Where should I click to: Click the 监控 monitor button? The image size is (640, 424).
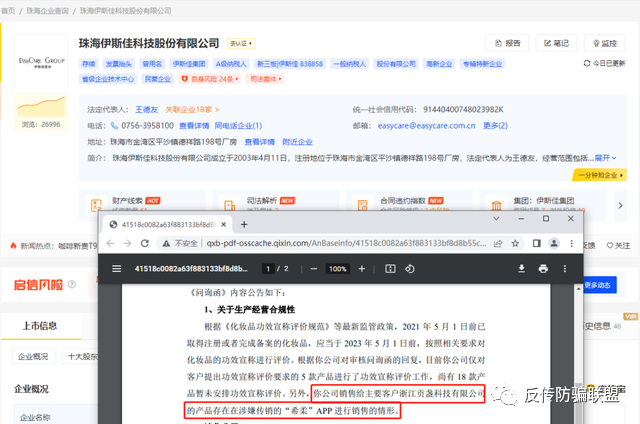pos(604,43)
